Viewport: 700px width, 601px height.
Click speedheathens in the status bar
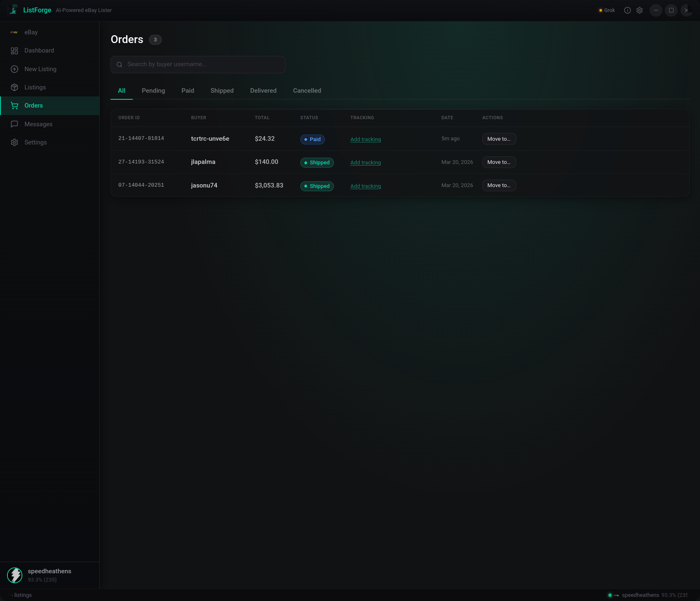click(x=640, y=595)
